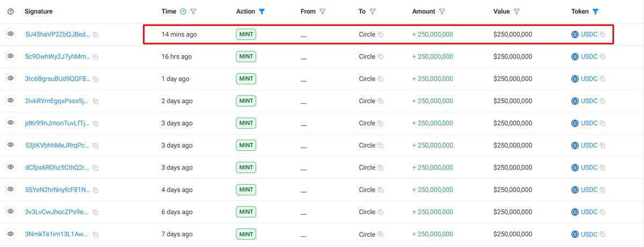Copy signature 5U45haVP2ZbQJBed
Image resolution: width=644 pixels, height=247 pixels.
pyautogui.click(x=96, y=35)
